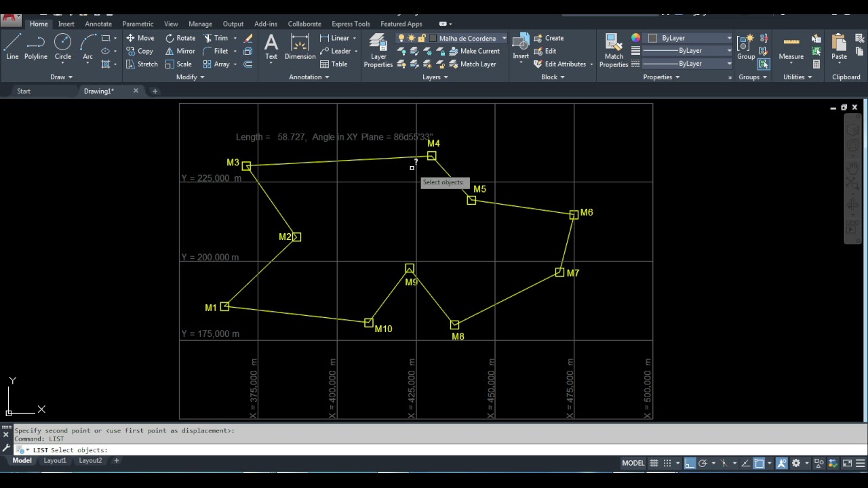Switch to the Layout1 tab
Image resolution: width=868 pixels, height=488 pixels.
coord(55,460)
